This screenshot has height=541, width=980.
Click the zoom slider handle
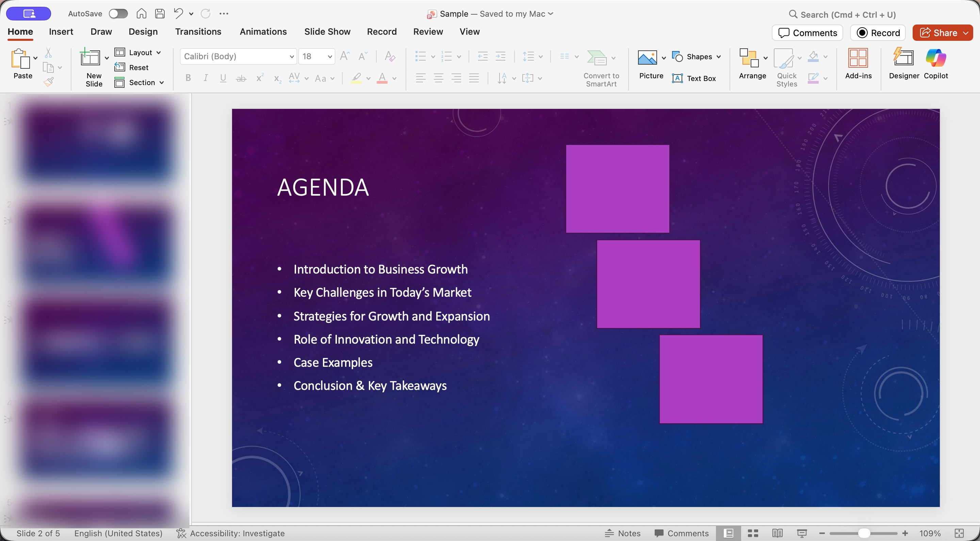(864, 534)
